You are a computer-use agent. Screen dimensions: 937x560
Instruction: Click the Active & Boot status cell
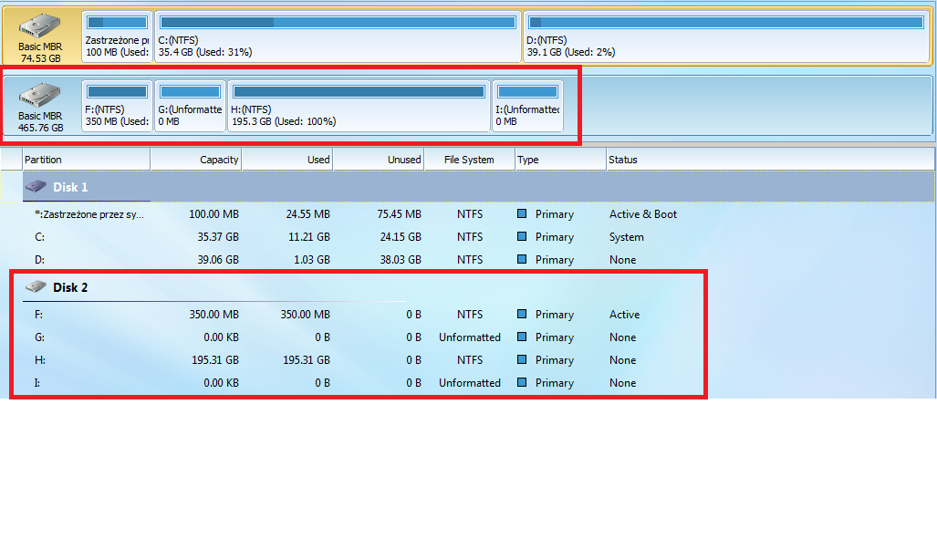point(643,214)
